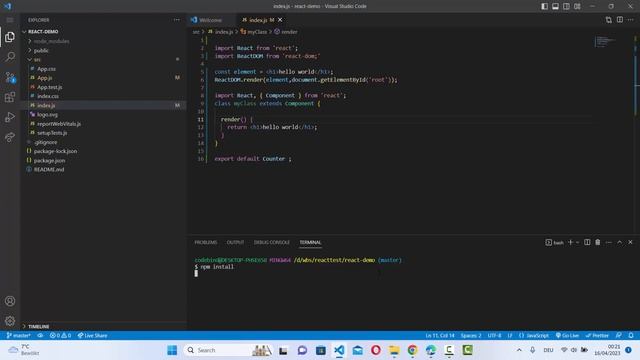Click Spaces: 2 indentation setting
The width and height of the screenshot is (640, 360).
[x=471, y=335]
